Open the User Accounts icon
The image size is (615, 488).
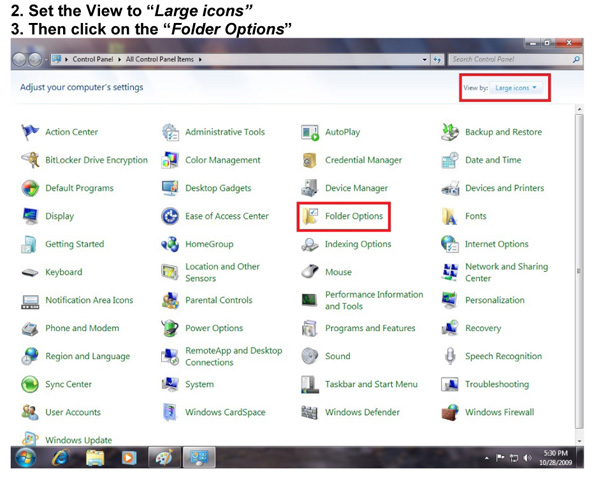point(30,412)
